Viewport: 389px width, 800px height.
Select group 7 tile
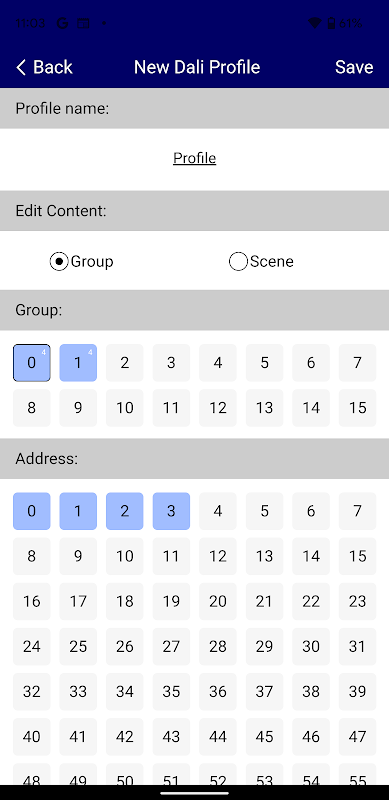coord(357,363)
